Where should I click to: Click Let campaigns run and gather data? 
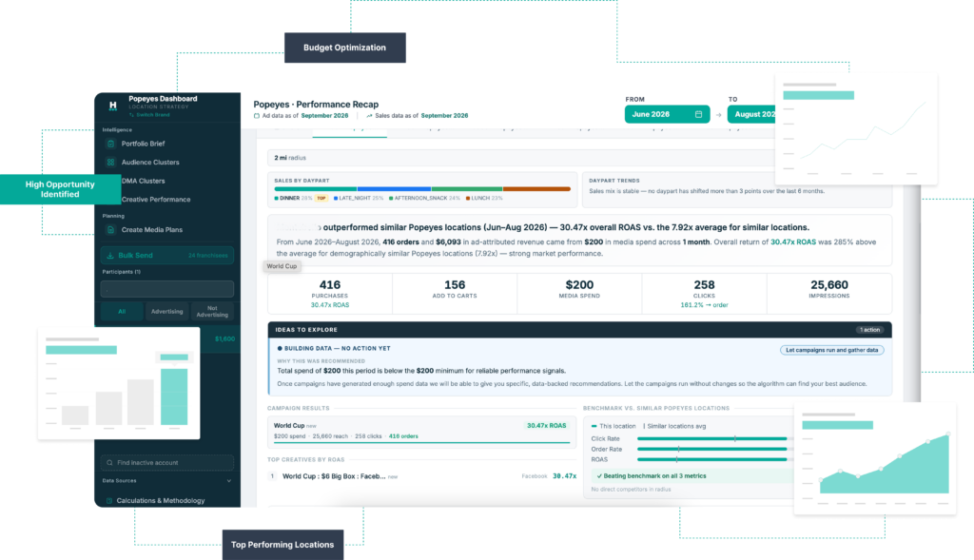831,350
